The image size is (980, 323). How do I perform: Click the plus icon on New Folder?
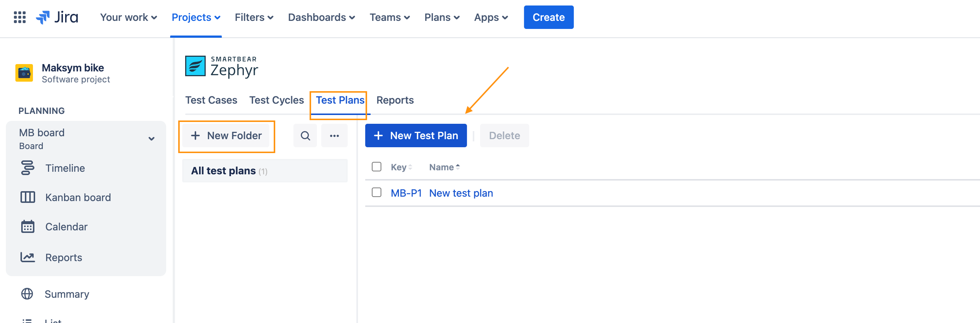195,135
